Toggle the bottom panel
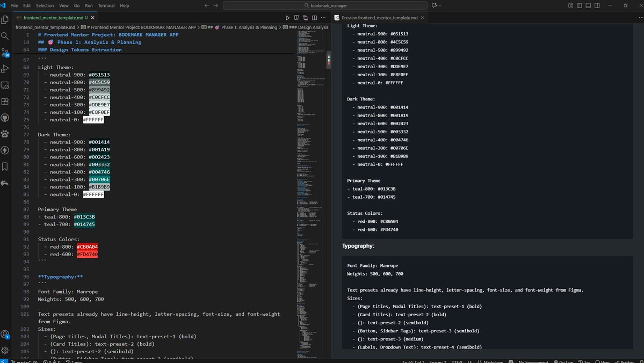 click(x=588, y=6)
